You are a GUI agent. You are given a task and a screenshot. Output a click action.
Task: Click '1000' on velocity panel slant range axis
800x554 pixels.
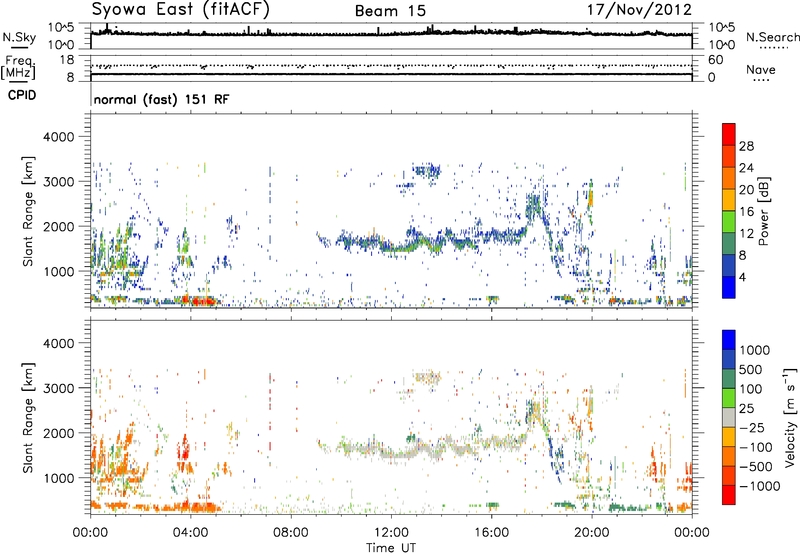coord(59,478)
